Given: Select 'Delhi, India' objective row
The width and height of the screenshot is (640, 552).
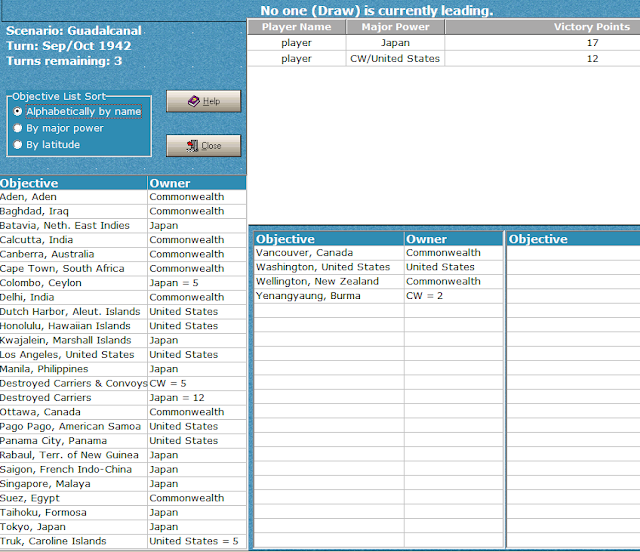Looking at the screenshot, I should (x=123, y=297).
